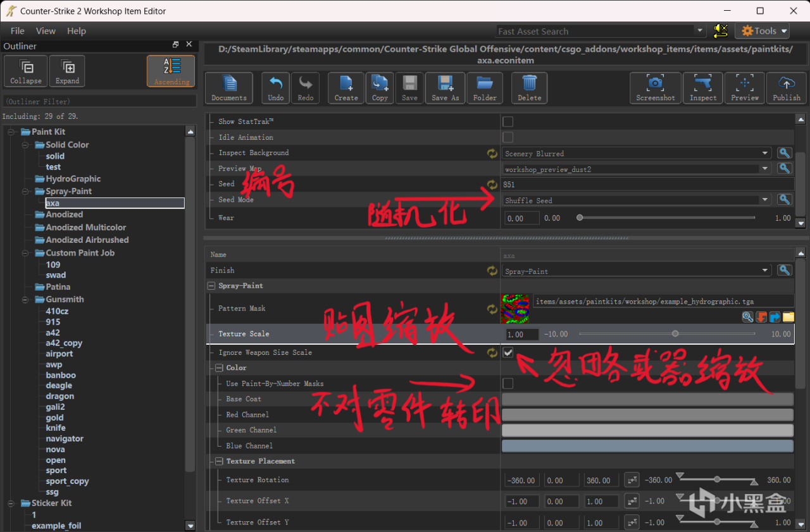Click the magnifier icon under Pattern Mask path
Image resolution: width=810 pixels, height=532 pixels.
748,317
